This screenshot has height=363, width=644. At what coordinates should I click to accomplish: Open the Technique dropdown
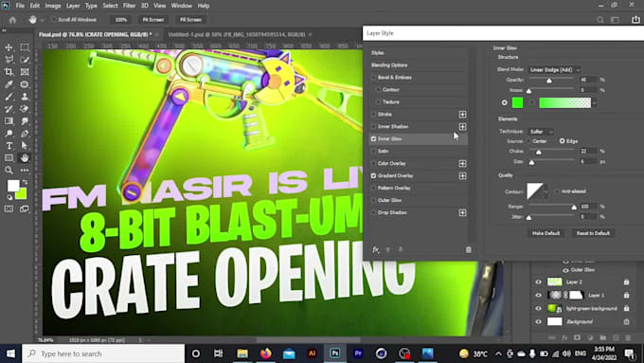(540, 132)
